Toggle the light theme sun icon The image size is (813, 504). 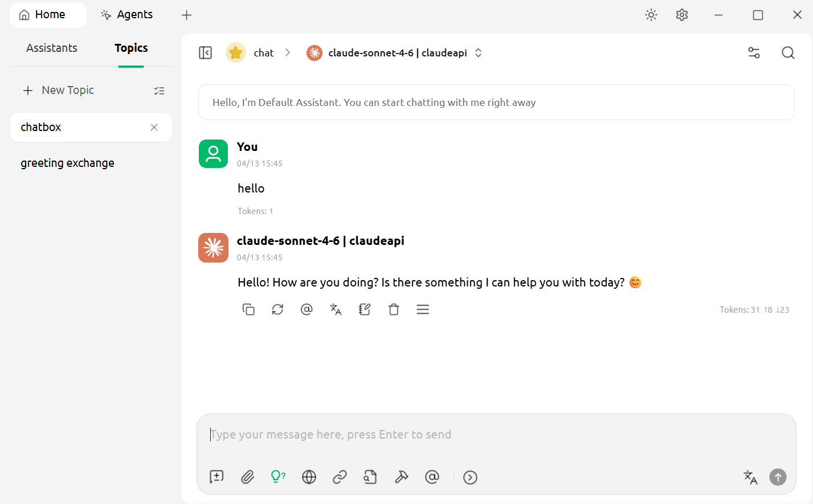pos(651,15)
